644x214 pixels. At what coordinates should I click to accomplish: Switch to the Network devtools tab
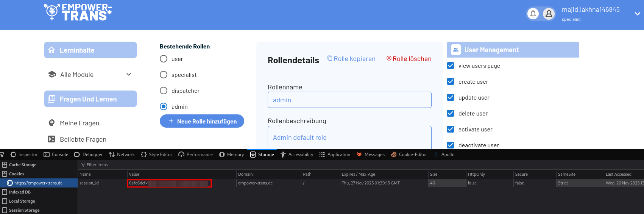pos(122,155)
